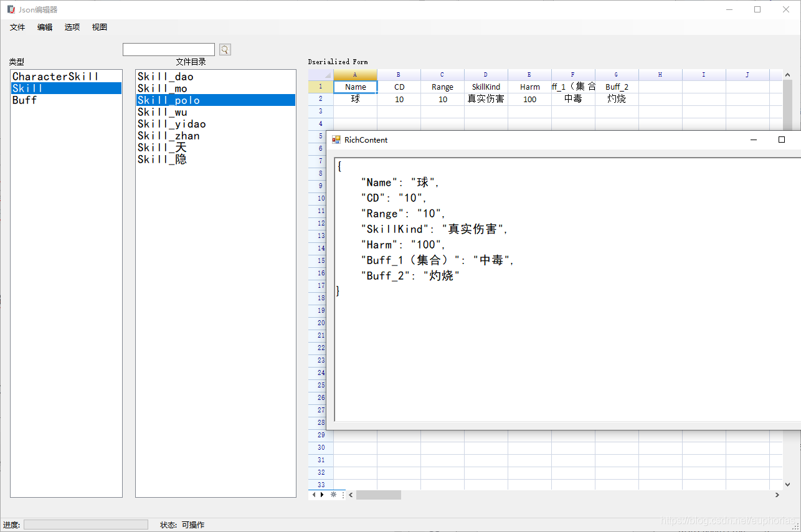Image resolution: width=801 pixels, height=532 pixels.
Task: Click the "Buff_2": "灼烧" line in RichContent
Action: coord(410,276)
